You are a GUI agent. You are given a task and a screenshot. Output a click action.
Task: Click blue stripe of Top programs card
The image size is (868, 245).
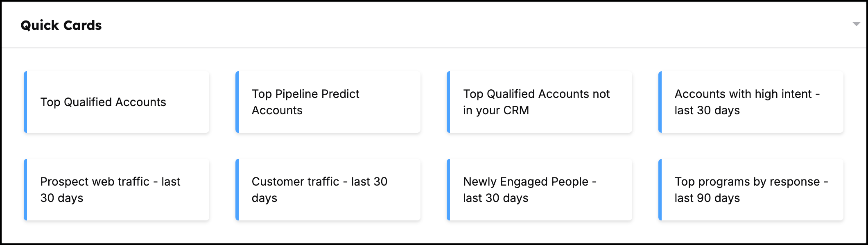(660, 190)
